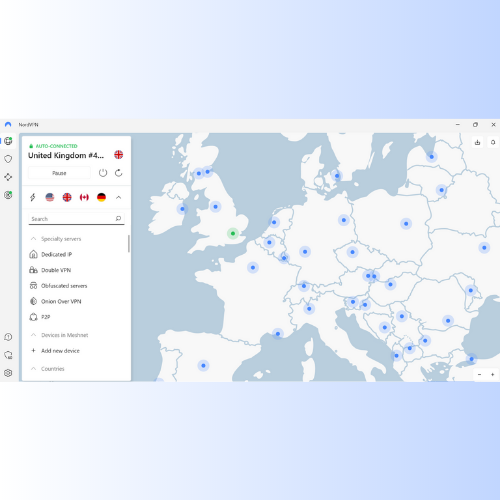Collapse the Countries section

pyautogui.click(x=33, y=368)
